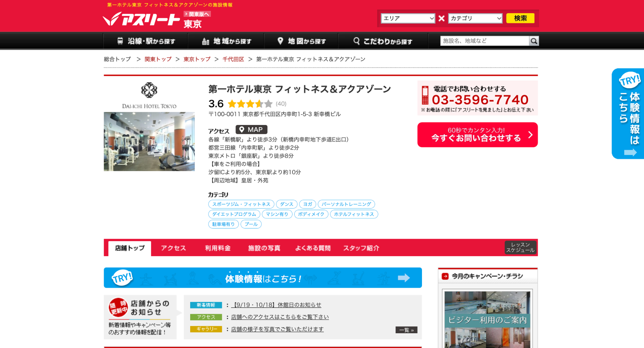Open 沿線・駅から探す navigation
644x348 pixels.
(146, 41)
